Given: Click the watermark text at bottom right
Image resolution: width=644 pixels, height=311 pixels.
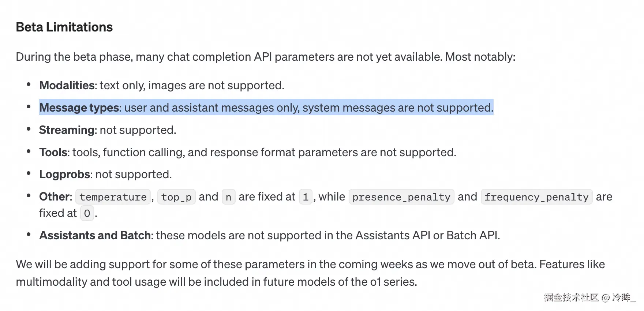Looking at the screenshot, I should click(x=589, y=297).
